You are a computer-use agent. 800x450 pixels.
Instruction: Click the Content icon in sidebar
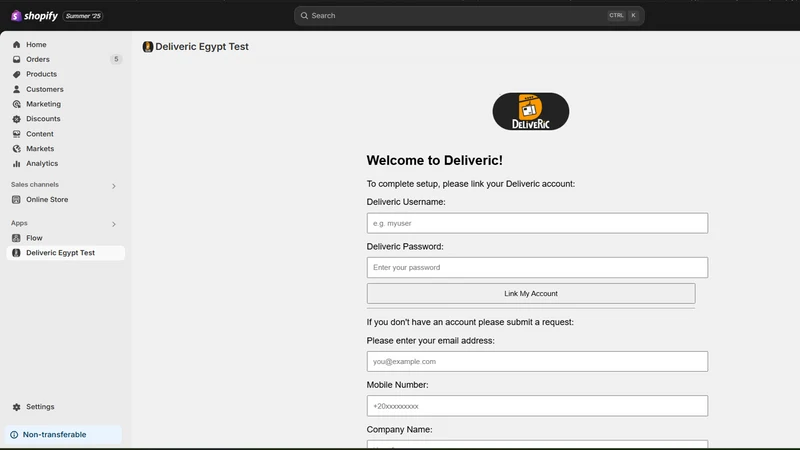(x=16, y=134)
